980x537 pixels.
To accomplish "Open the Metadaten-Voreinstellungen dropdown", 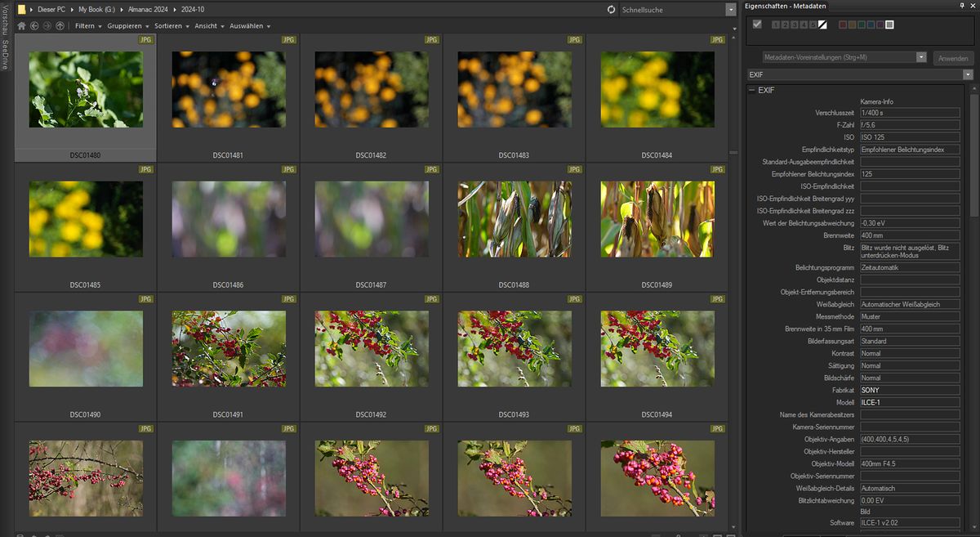I will coord(921,58).
